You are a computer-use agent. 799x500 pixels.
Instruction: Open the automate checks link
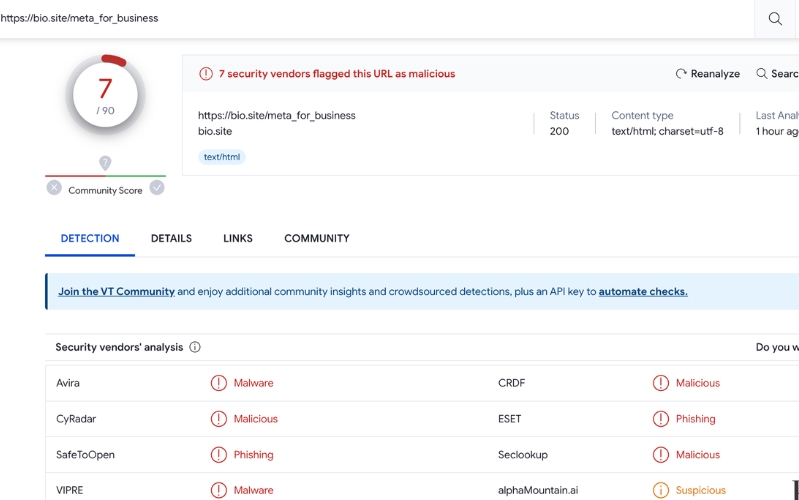(643, 292)
